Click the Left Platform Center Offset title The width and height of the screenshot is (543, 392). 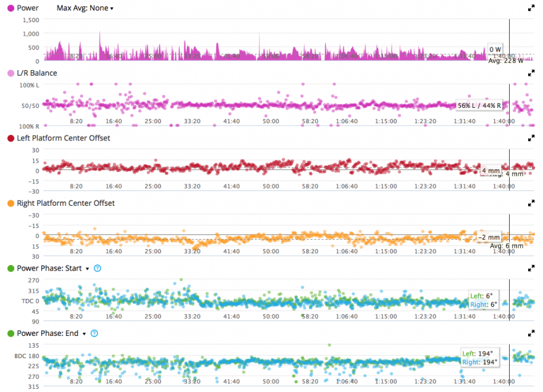click(64, 138)
